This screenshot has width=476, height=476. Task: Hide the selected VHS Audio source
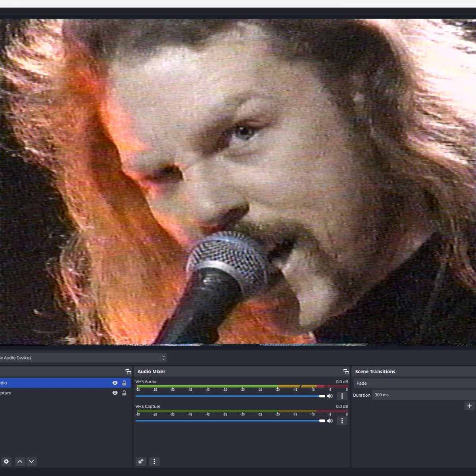point(115,383)
